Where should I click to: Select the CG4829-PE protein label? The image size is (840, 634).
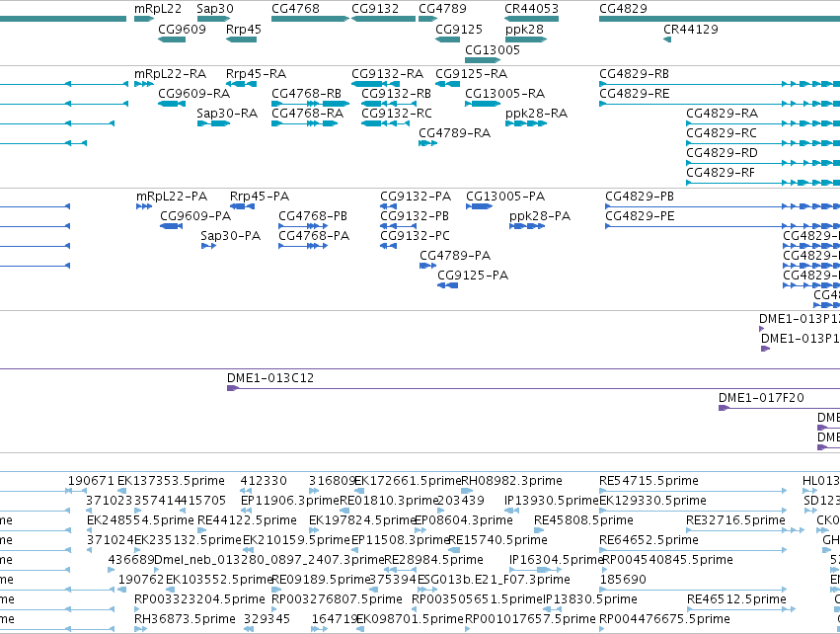[x=640, y=216]
